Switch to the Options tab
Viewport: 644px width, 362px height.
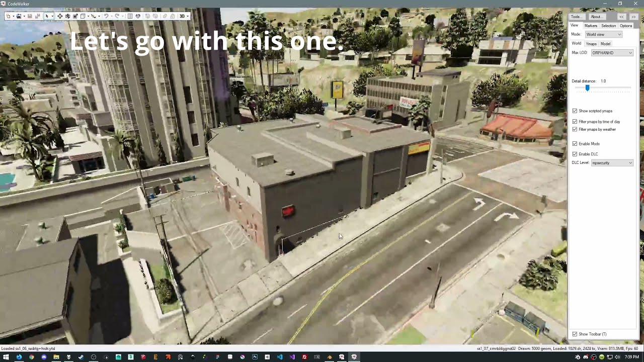[x=626, y=26]
